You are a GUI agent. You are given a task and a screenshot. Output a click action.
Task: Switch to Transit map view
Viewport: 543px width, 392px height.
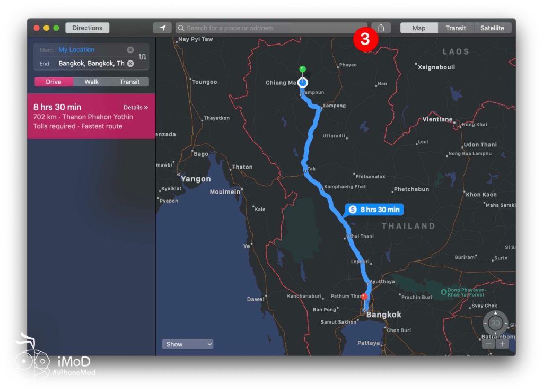coord(456,28)
